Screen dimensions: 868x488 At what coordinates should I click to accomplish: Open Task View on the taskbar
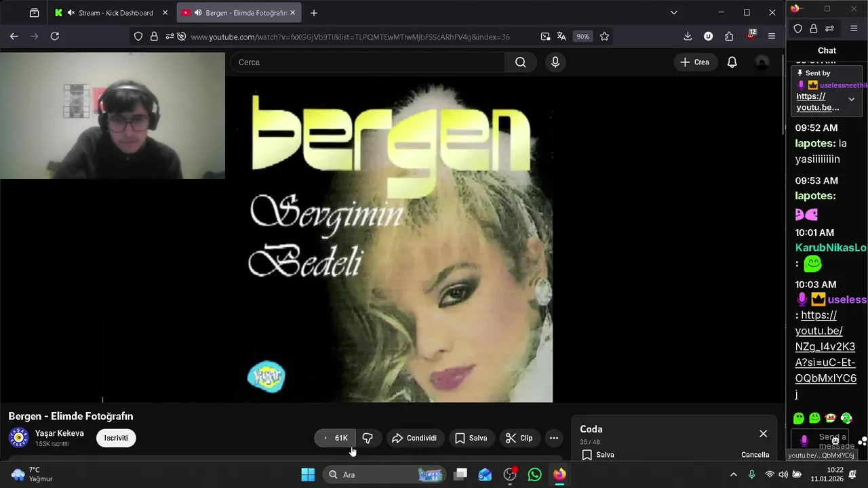[460, 474]
